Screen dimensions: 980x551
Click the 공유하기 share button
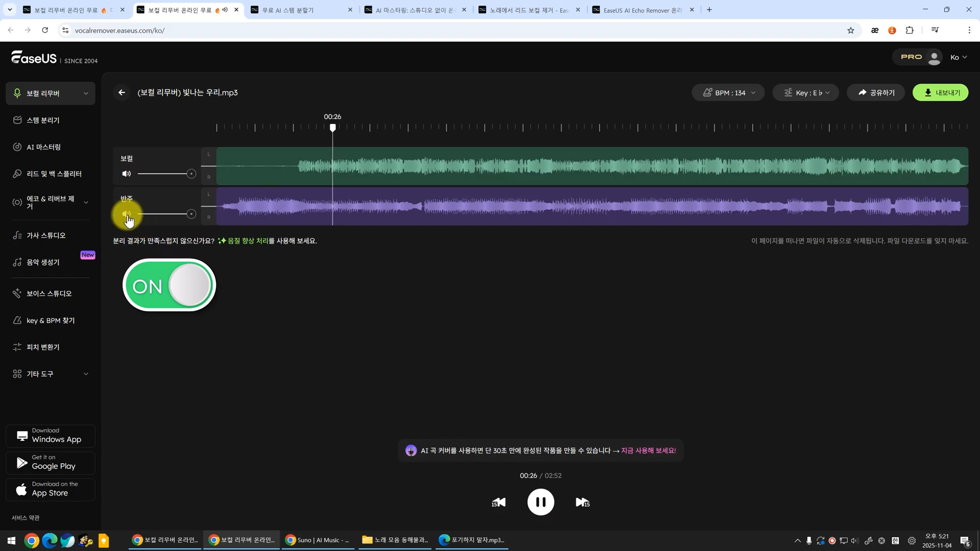876,93
